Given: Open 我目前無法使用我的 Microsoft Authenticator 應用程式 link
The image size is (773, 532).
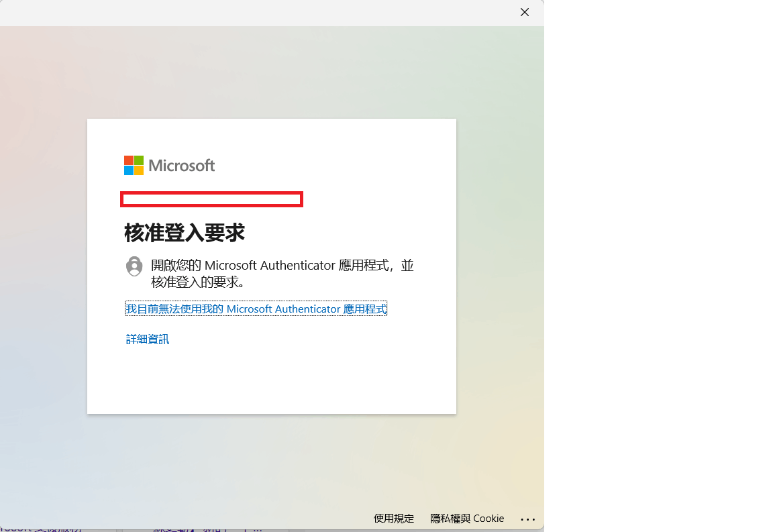Looking at the screenshot, I should coord(256,309).
